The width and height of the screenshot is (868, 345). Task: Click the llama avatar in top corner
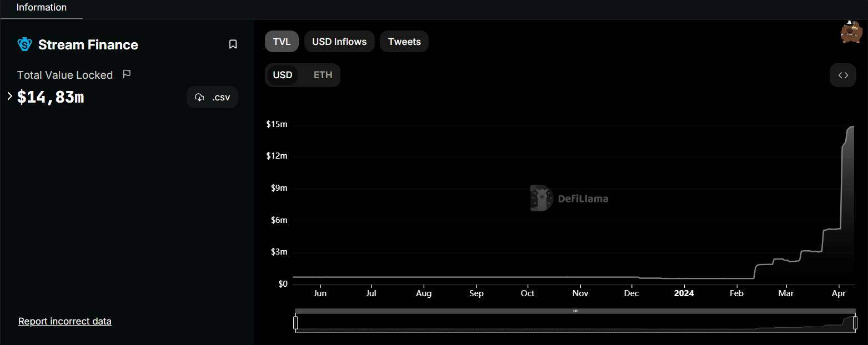click(850, 32)
